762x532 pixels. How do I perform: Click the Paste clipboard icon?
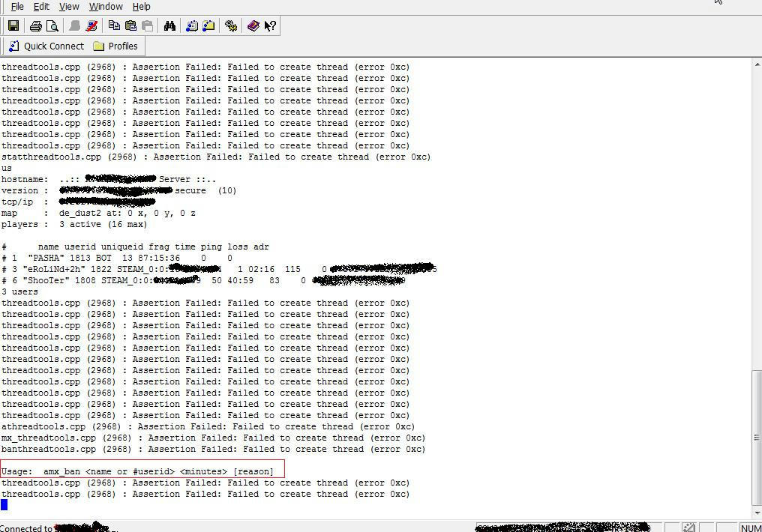pos(130,25)
